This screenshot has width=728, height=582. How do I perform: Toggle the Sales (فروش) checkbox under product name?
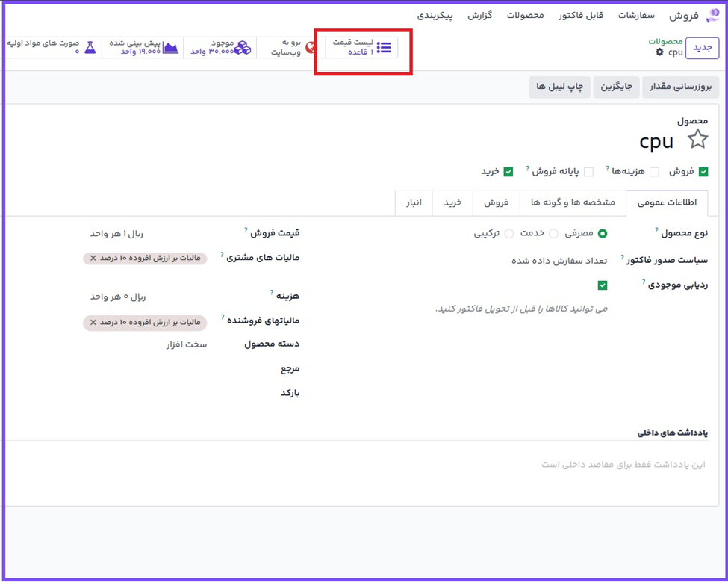pyautogui.click(x=703, y=172)
